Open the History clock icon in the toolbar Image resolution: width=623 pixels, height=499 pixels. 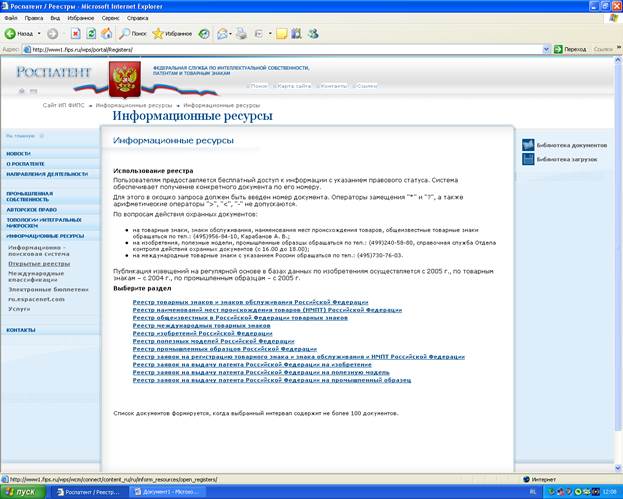204,34
